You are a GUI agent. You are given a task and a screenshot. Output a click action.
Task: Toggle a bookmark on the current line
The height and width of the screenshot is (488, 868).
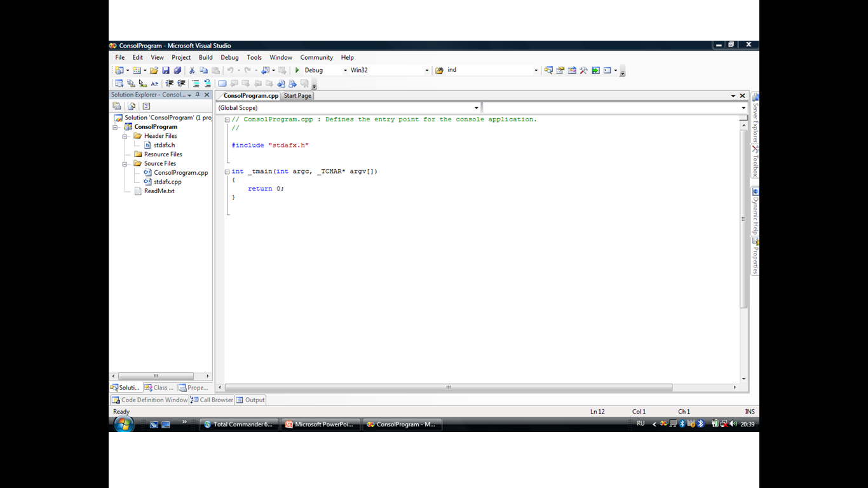(x=222, y=83)
